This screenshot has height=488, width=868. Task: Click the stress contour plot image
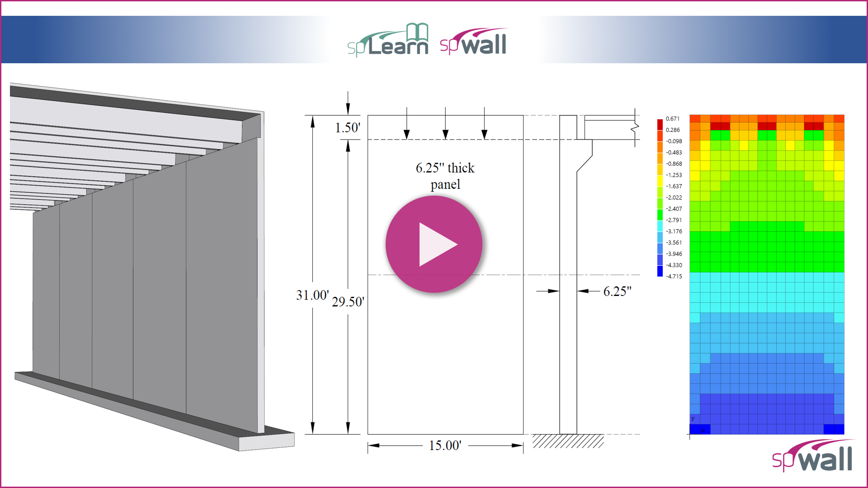point(767,275)
